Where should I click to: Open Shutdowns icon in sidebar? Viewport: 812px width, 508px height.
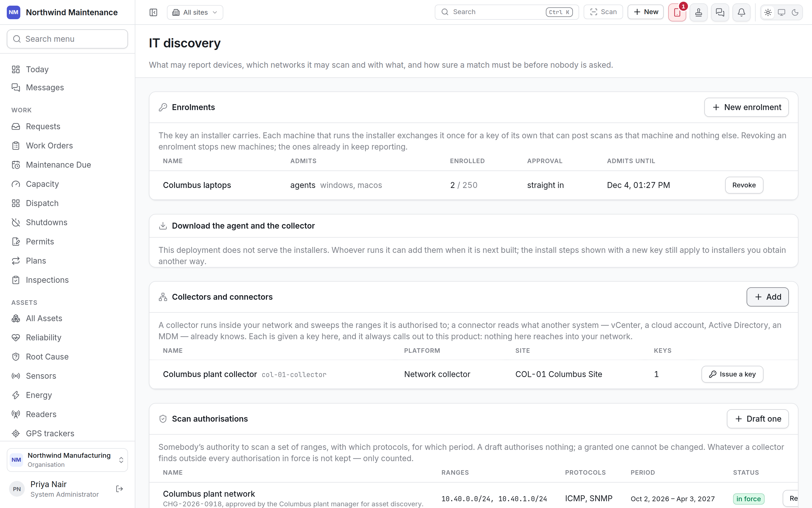[x=16, y=222]
